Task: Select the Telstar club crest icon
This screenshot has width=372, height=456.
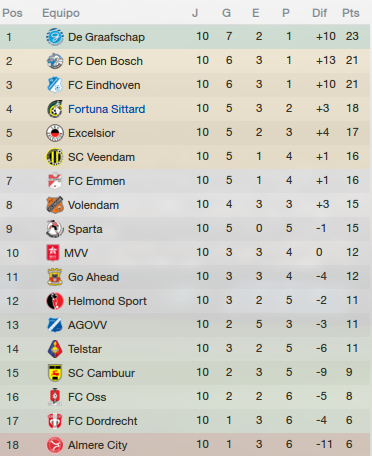Action: (x=55, y=349)
